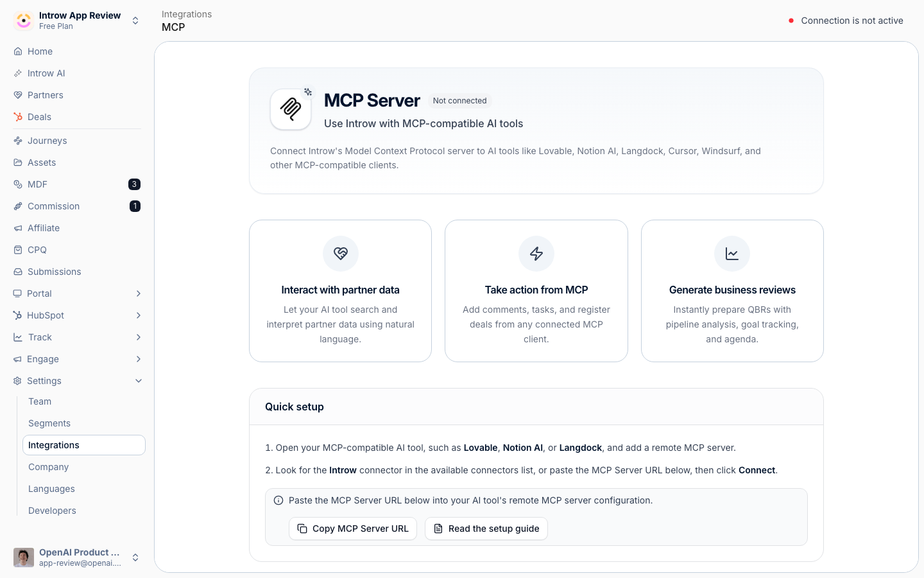Expand the Track submenu chevron
The height and width of the screenshot is (578, 924).
(139, 337)
